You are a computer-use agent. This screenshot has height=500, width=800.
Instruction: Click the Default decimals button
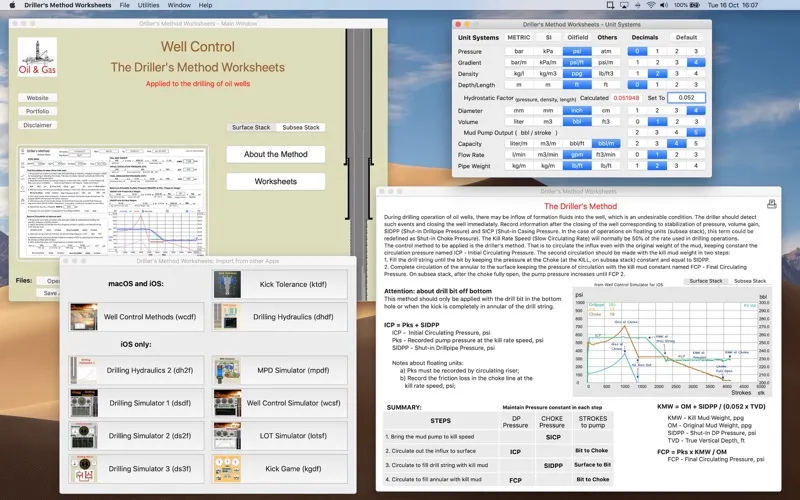686,37
